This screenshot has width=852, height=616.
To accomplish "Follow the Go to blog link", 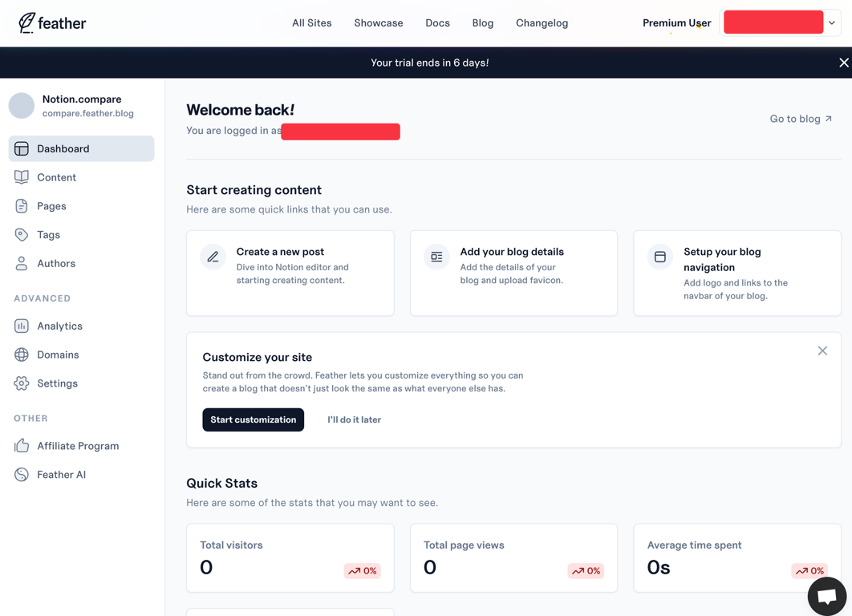I will (x=801, y=119).
